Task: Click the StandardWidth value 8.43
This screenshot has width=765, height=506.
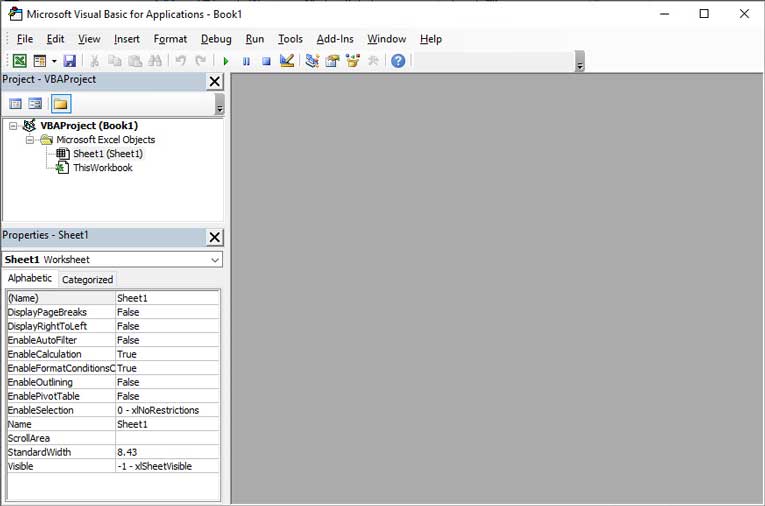Action: [x=167, y=453]
